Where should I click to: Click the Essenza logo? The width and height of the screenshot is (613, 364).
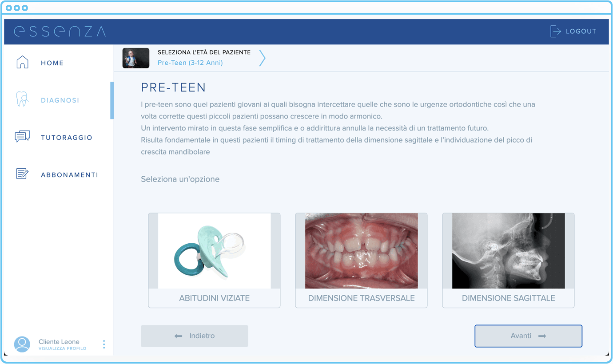(x=60, y=32)
